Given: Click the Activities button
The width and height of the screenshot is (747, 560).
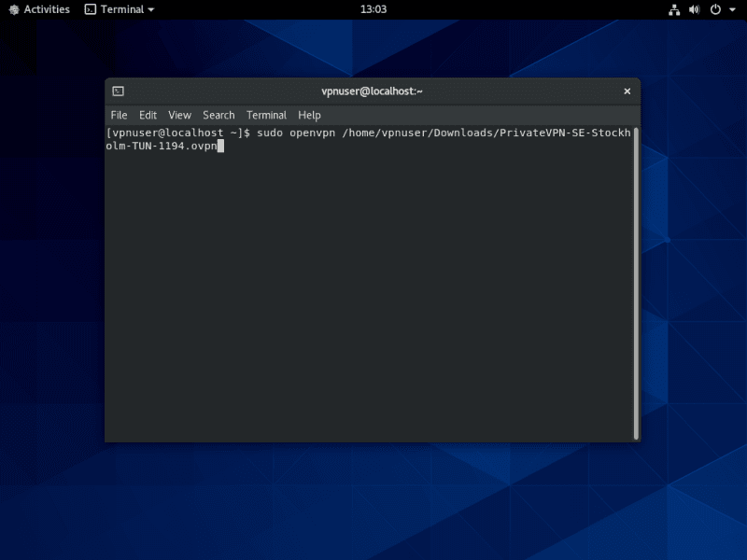Looking at the screenshot, I should (x=47, y=9).
